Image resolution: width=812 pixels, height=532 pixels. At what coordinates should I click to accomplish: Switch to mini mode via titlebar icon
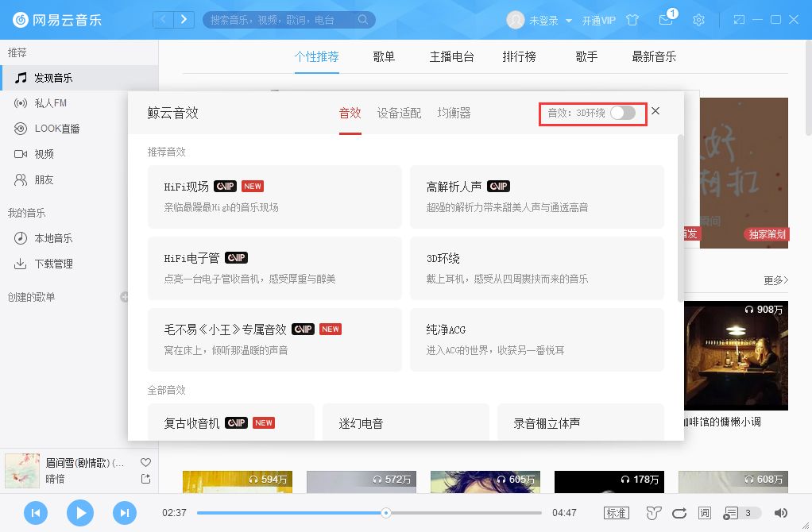[x=738, y=19]
